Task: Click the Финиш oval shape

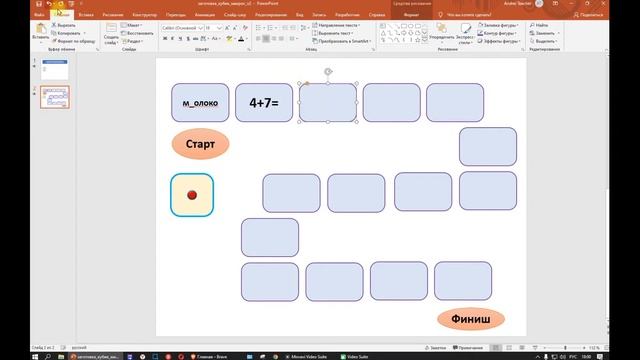Action: 471,319
